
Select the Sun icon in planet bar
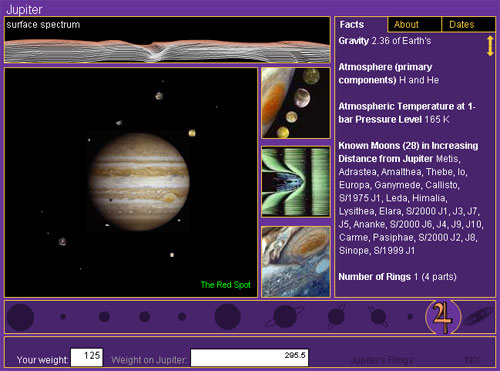point(21,317)
